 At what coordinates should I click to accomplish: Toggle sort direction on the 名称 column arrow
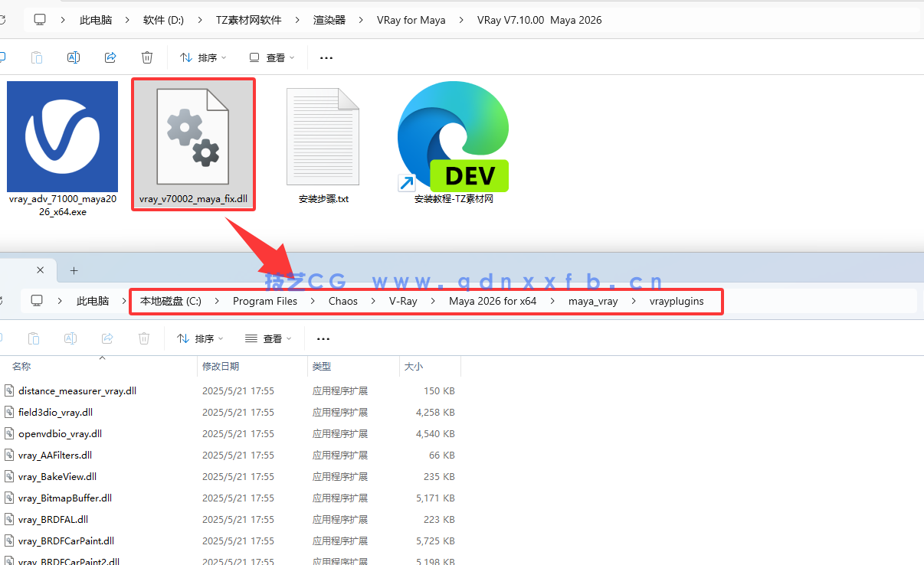(102, 356)
